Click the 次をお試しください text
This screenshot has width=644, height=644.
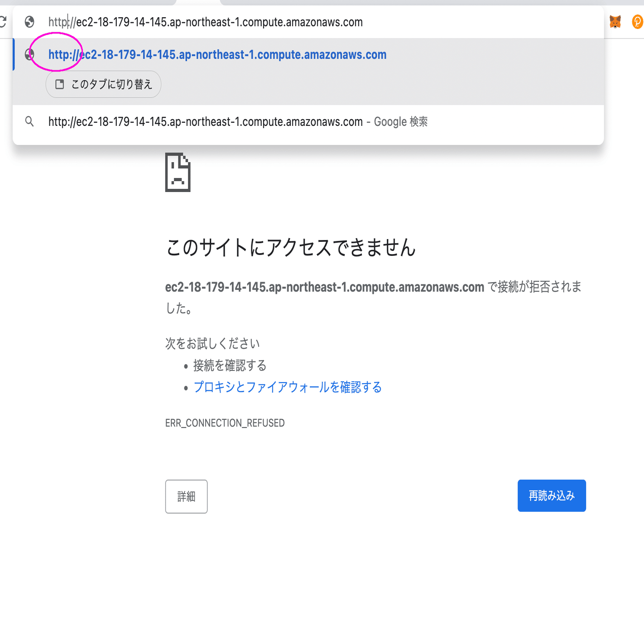[x=212, y=344]
